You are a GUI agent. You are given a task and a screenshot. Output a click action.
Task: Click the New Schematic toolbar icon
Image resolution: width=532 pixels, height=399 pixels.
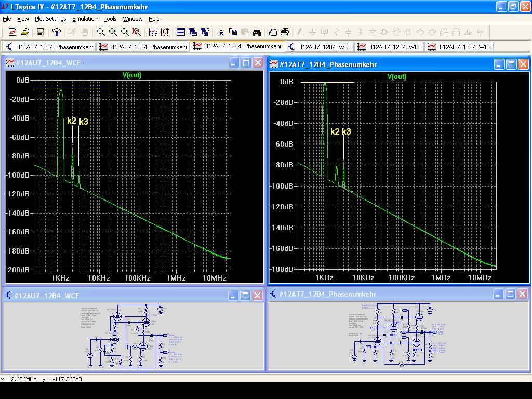pos(12,32)
